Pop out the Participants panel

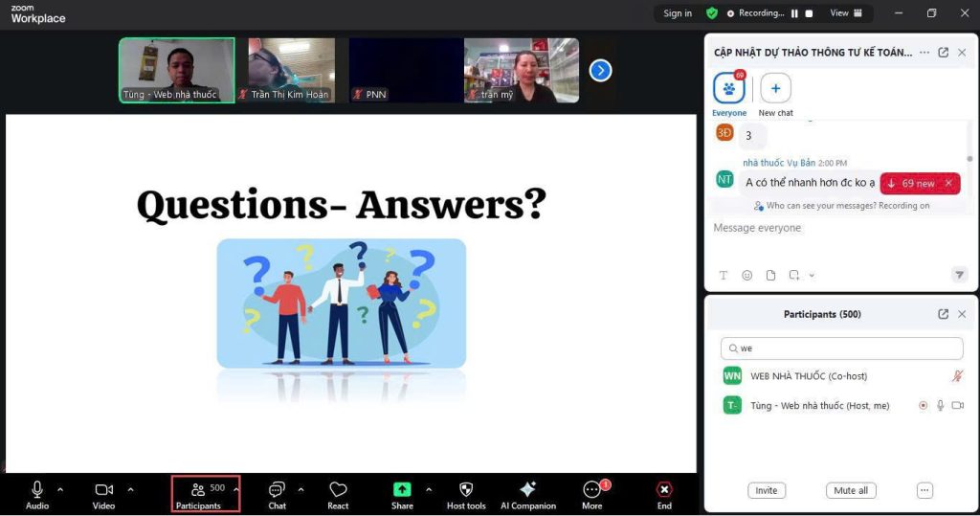943,314
